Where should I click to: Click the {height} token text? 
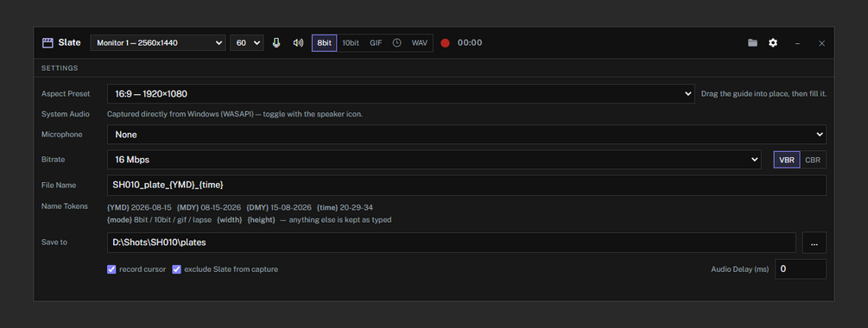(x=261, y=219)
